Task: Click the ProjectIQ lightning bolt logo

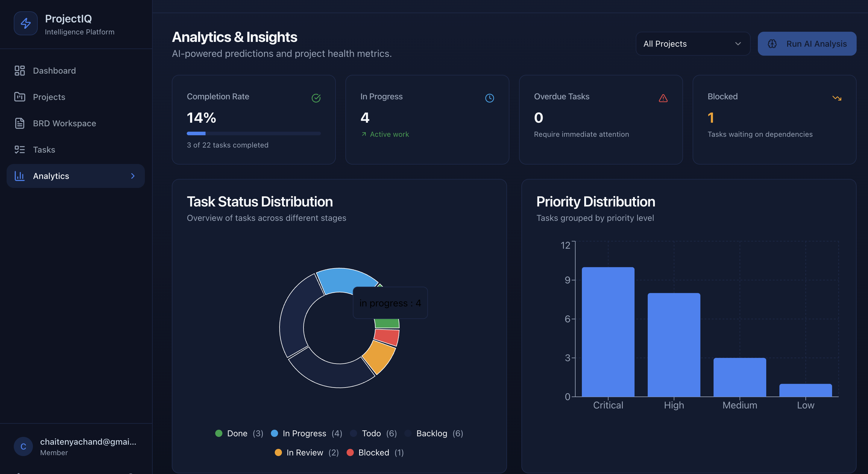Action: pyautogui.click(x=26, y=23)
